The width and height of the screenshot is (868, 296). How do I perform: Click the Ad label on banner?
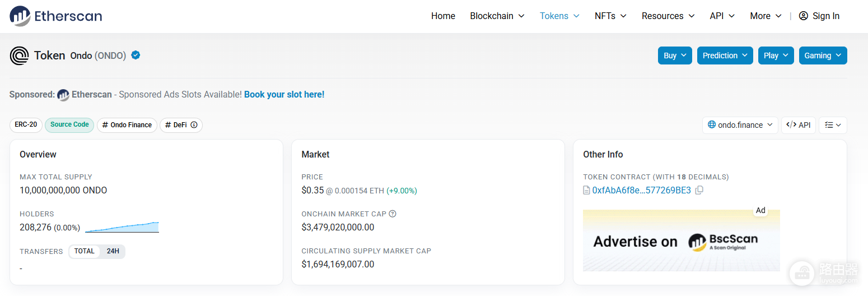pyautogui.click(x=760, y=210)
